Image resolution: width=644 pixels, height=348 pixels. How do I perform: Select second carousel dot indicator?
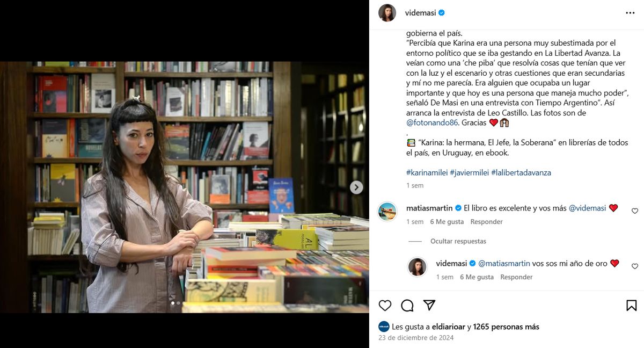click(x=178, y=303)
